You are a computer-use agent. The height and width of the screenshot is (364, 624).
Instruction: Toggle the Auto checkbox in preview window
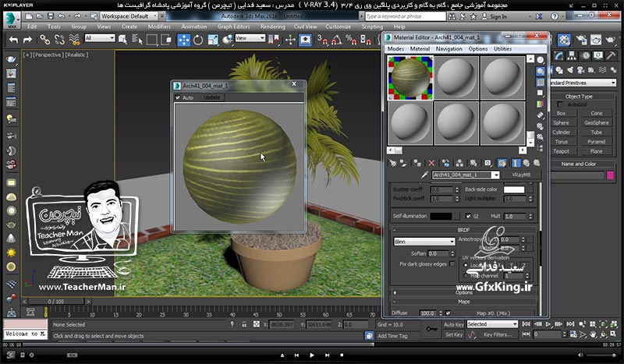[178, 97]
